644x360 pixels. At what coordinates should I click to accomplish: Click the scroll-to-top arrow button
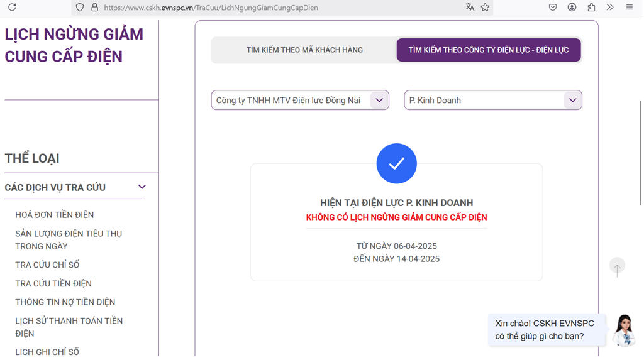click(617, 267)
